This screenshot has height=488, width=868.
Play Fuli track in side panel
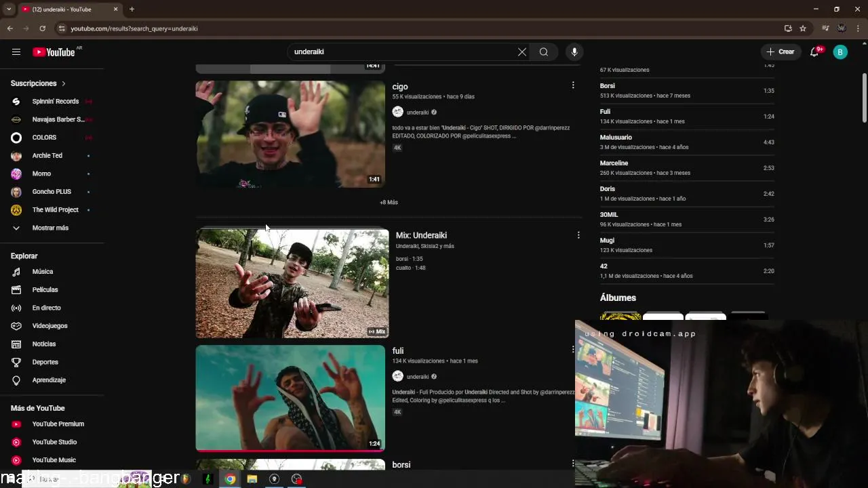coord(687,117)
